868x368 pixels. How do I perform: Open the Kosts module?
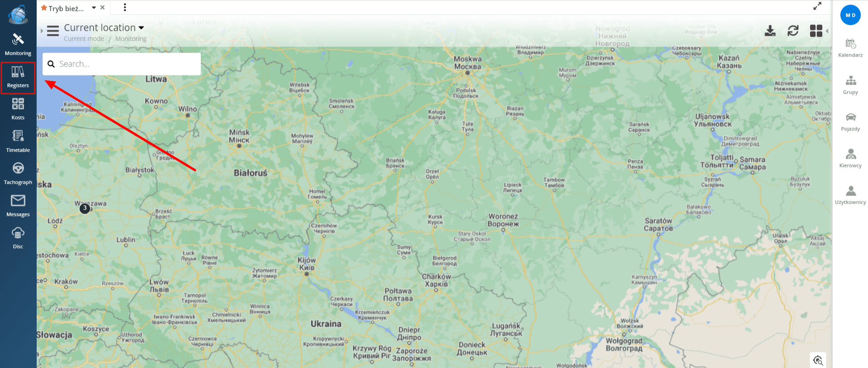(18, 109)
